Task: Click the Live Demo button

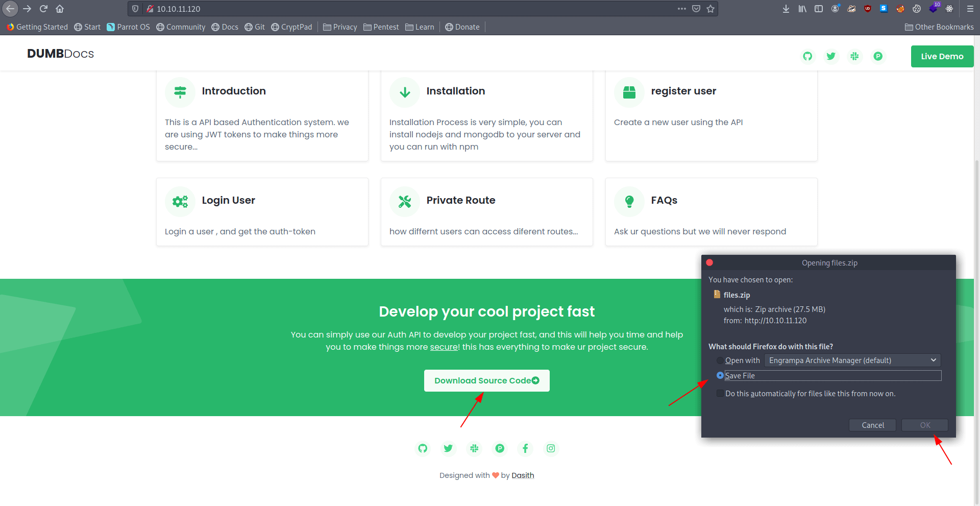Action: pos(942,56)
